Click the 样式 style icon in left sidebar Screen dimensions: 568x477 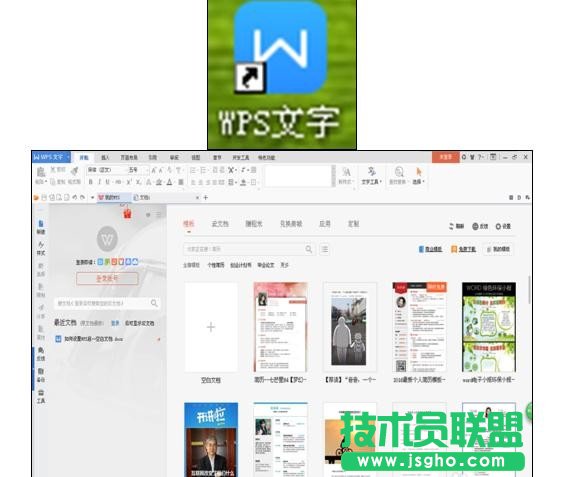click(x=41, y=248)
